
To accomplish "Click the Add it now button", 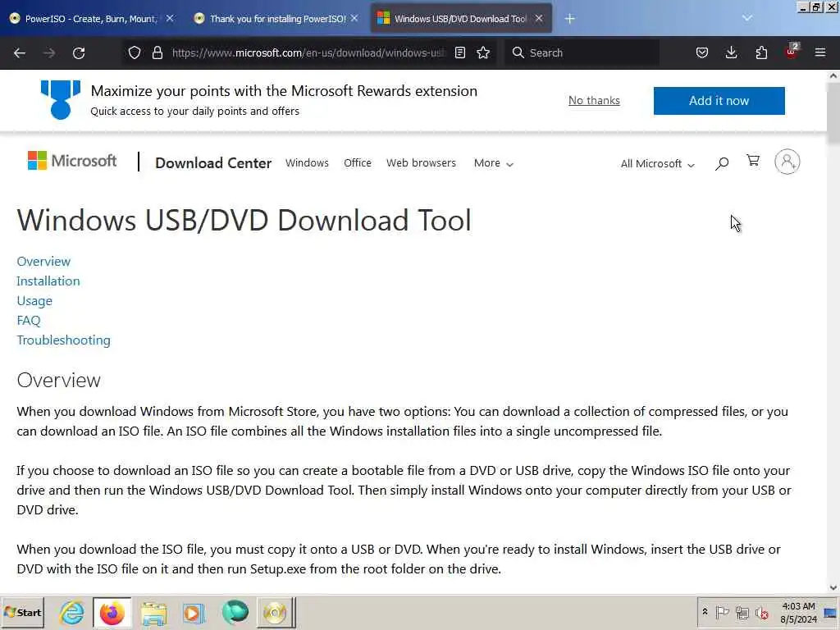I will (x=719, y=101).
